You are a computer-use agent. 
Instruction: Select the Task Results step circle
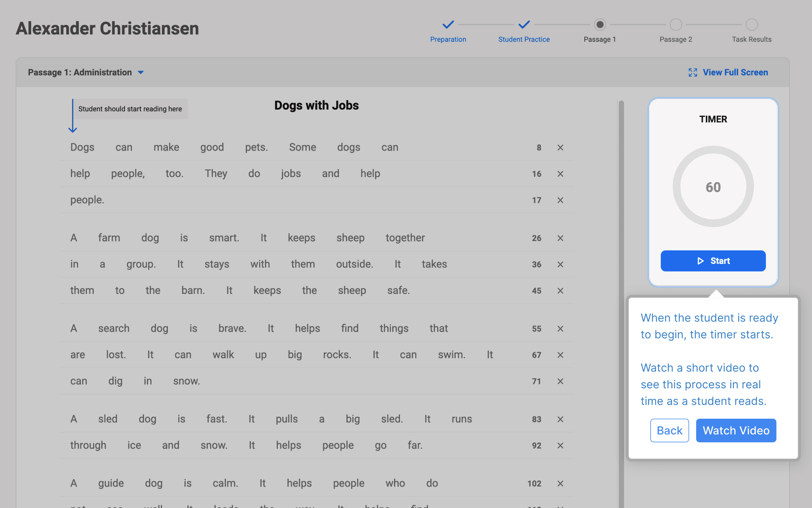pyautogui.click(x=751, y=25)
